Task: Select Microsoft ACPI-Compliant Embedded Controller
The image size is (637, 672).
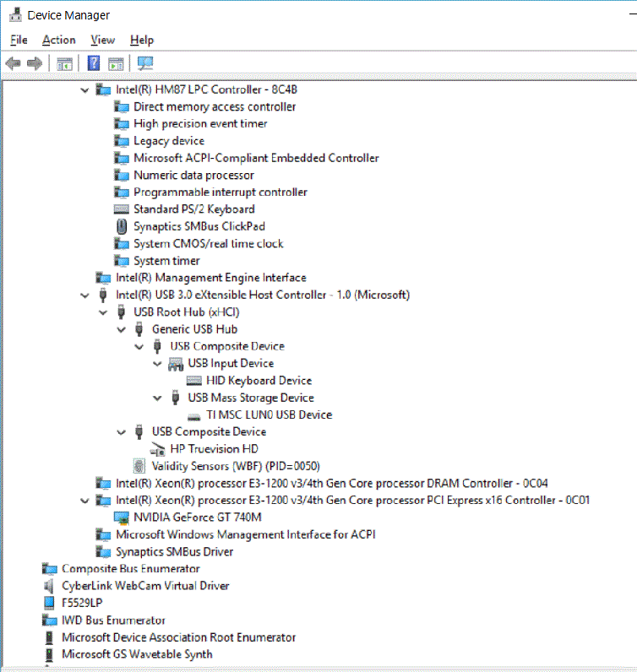Action: point(256,158)
